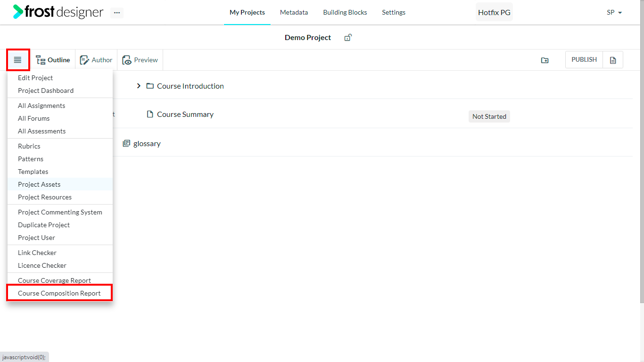
Task: Open the Metadata tab
Action: point(294,13)
